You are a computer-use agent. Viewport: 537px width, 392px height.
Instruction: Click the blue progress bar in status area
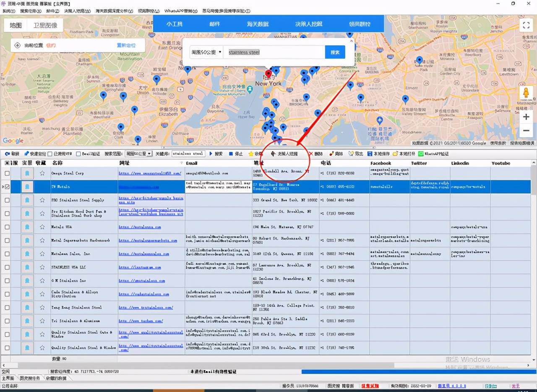[418, 372]
